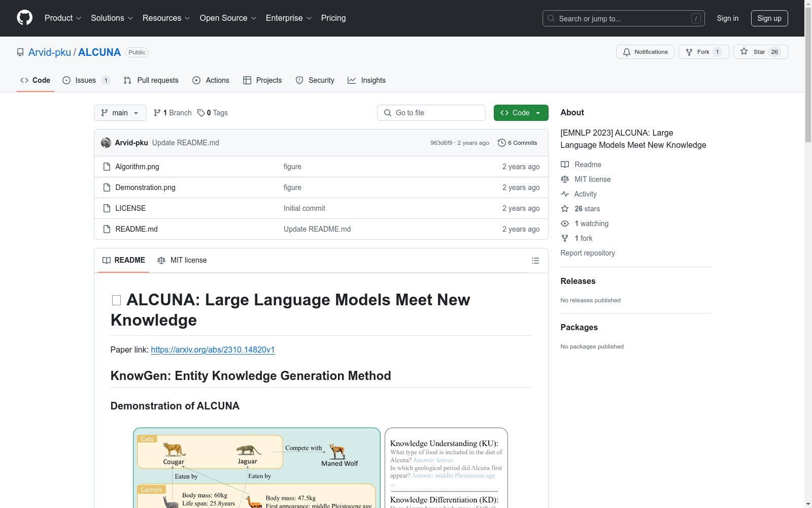Expand the main branch selector
The image size is (812, 508).
pyautogui.click(x=120, y=113)
